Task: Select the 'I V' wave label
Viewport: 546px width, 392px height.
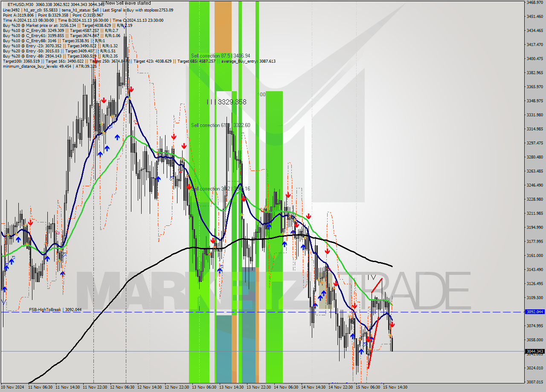Action: 372,277
